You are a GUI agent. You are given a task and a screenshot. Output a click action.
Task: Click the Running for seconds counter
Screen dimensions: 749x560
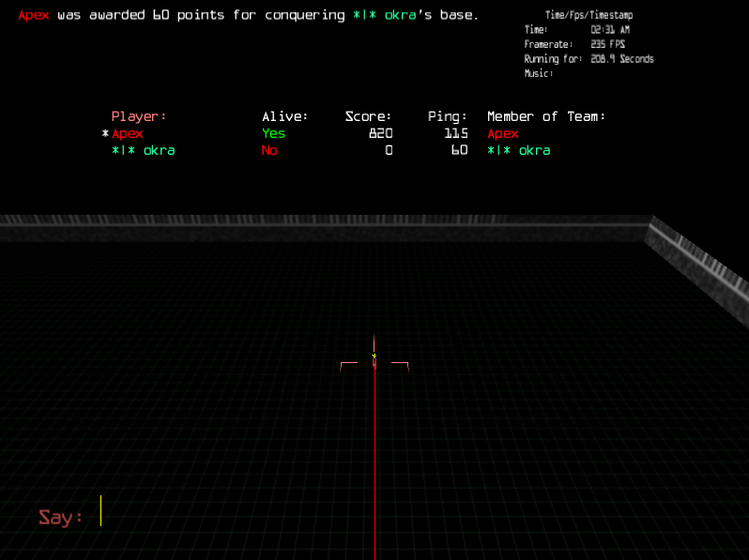pos(621,59)
